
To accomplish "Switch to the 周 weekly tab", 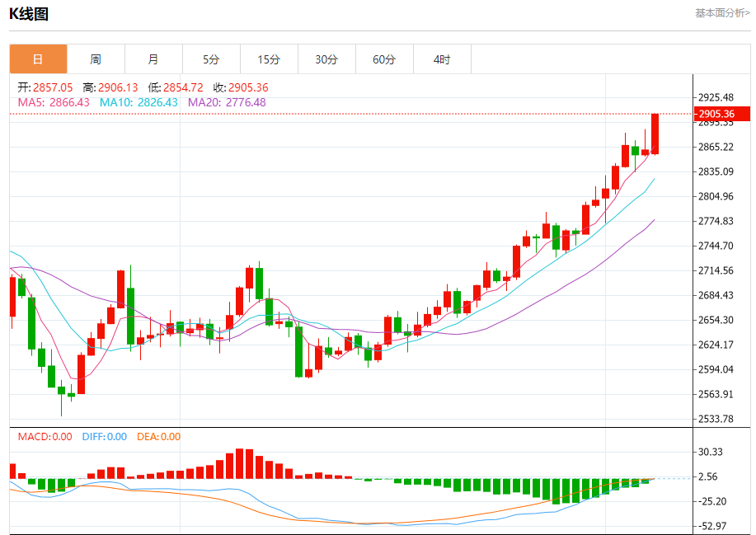I will point(96,59).
